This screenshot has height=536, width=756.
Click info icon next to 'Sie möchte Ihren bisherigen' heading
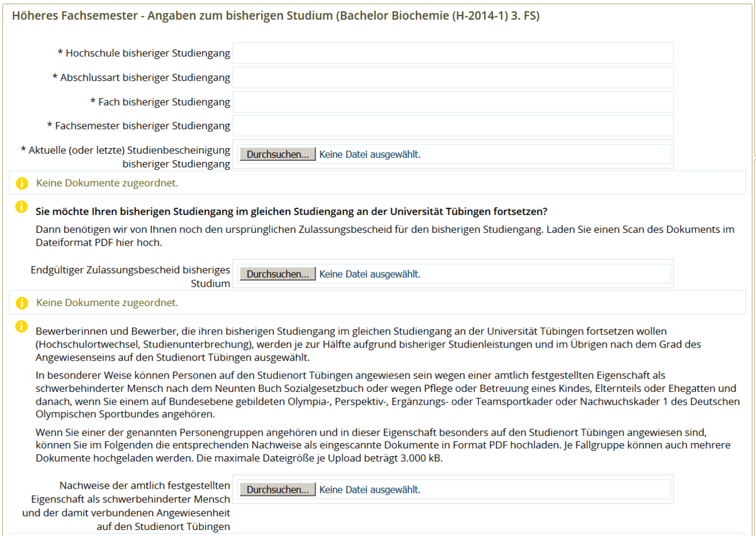(x=22, y=206)
